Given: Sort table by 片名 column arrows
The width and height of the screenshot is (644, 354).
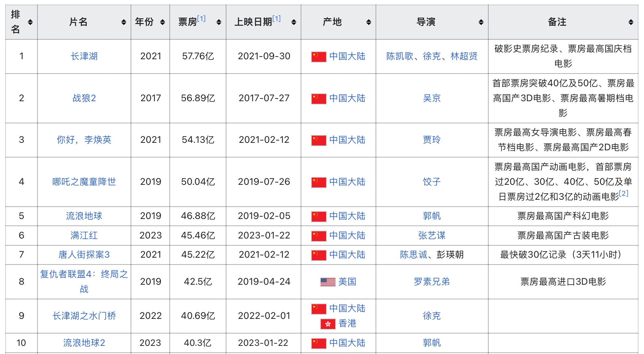Looking at the screenshot, I should (124, 22).
